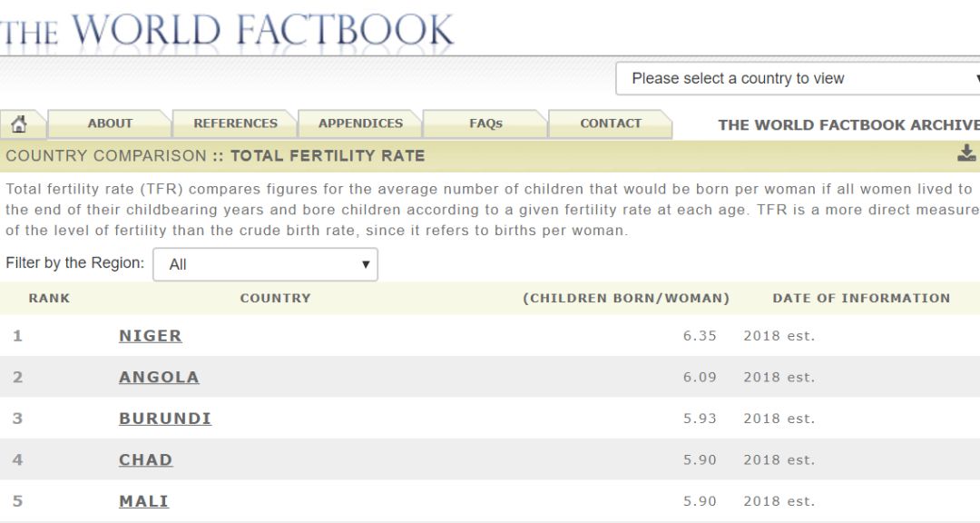Image resolution: width=980 pixels, height=523 pixels.
Task: Open the FAQs tab
Action: 485,123
